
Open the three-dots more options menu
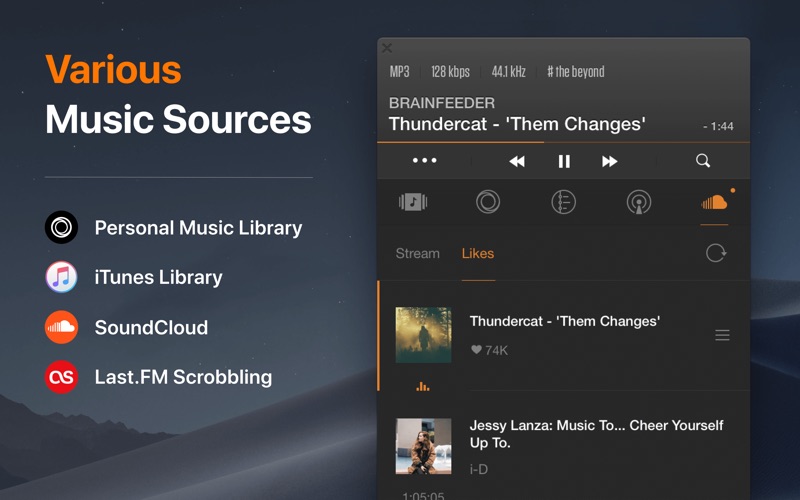[x=424, y=161]
